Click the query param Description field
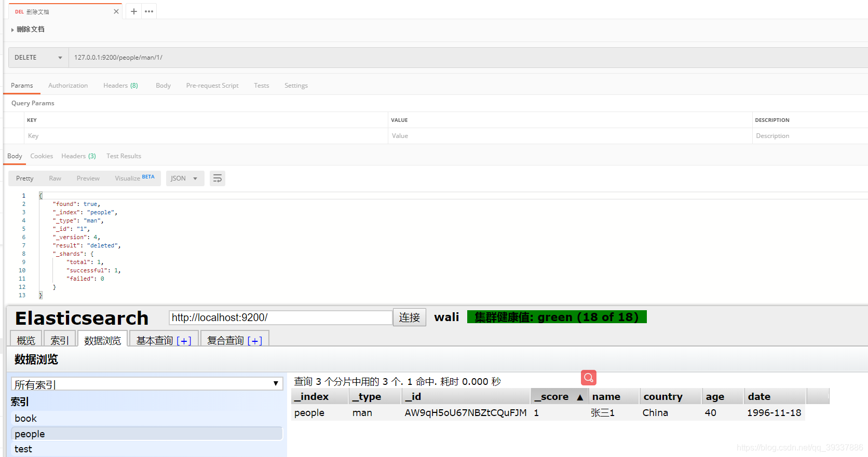Screen dimensions: 868x457 pyautogui.click(x=810, y=136)
